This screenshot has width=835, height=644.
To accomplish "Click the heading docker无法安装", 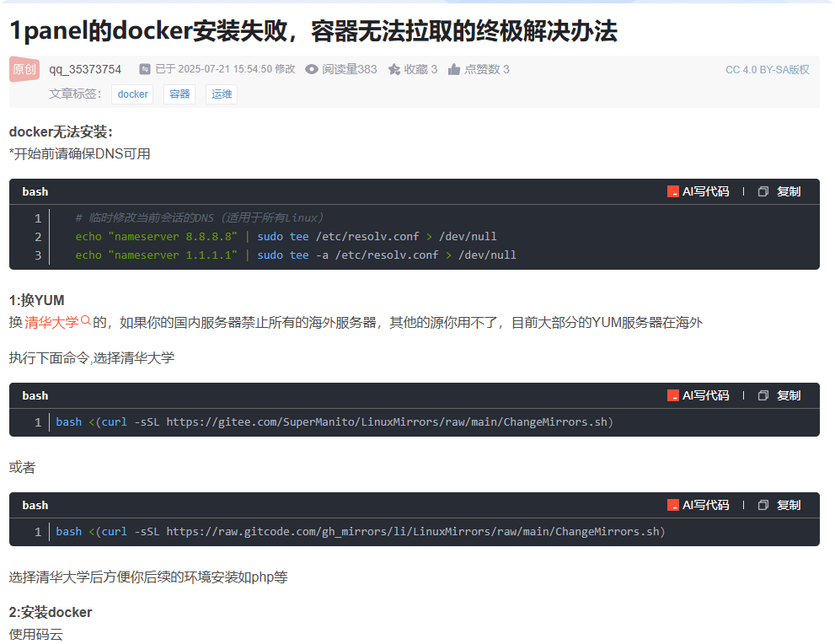I will point(61,132).
